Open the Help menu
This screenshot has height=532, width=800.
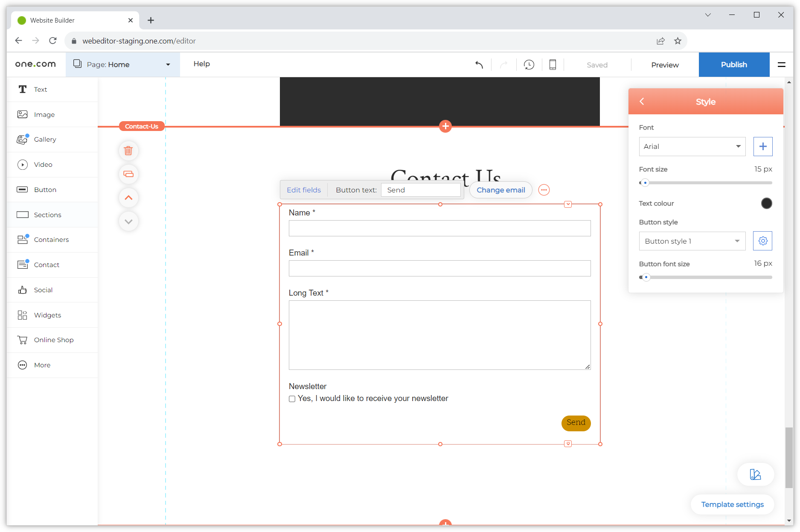click(201, 64)
